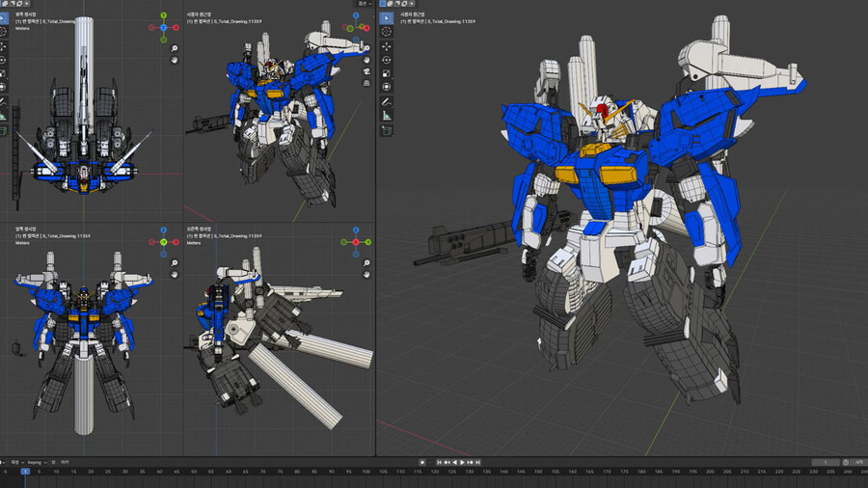
Task: Click pan hand icon in top-middle perspective viewport
Action: pyautogui.click(x=366, y=60)
